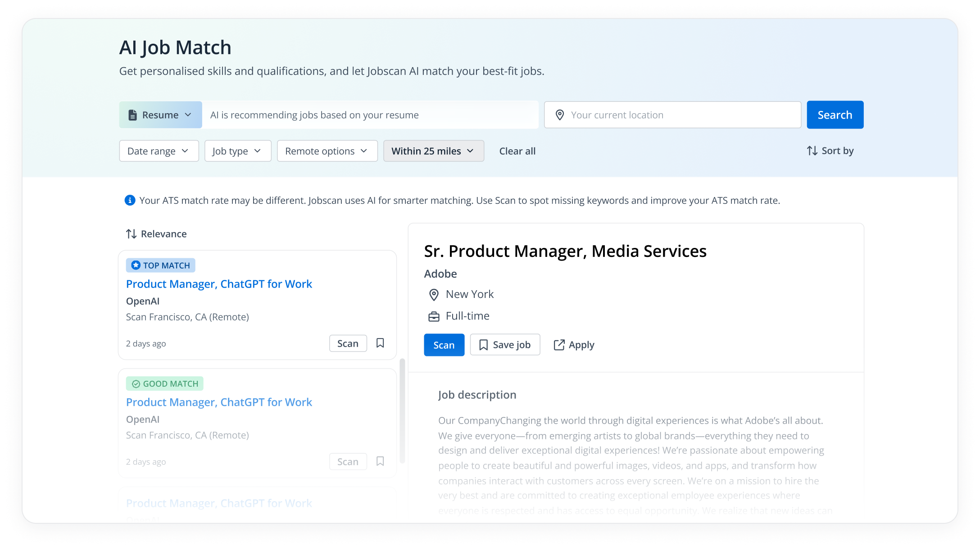This screenshot has width=980, height=549.
Task: Click the blue Scan button for the Adobe job
Action: click(x=444, y=345)
